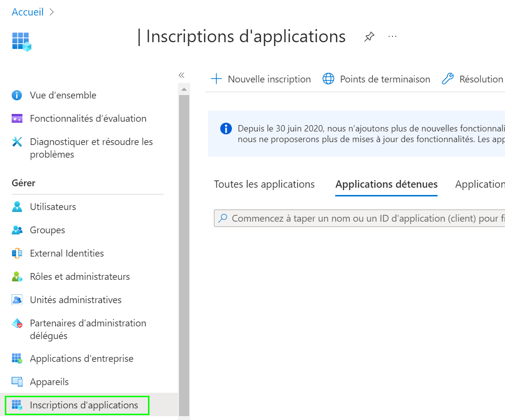Click the pin icon beside the page title
The width and height of the screenshot is (505, 420).
click(x=369, y=37)
